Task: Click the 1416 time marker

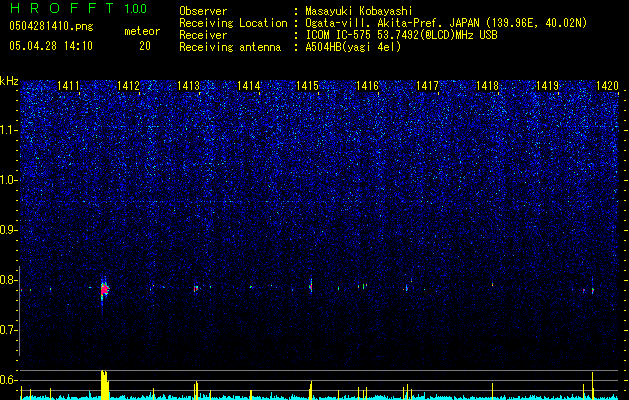Action: [x=367, y=85]
